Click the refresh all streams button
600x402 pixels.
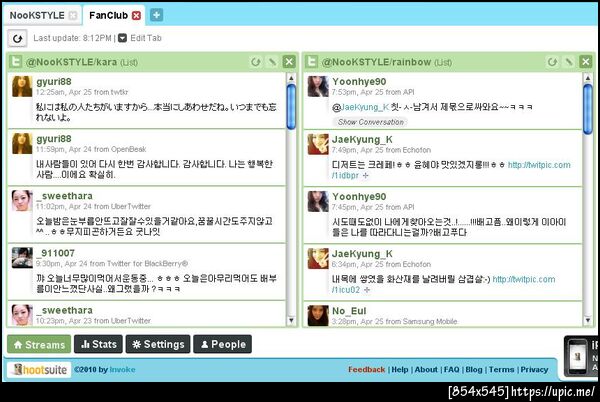pyautogui.click(x=17, y=38)
